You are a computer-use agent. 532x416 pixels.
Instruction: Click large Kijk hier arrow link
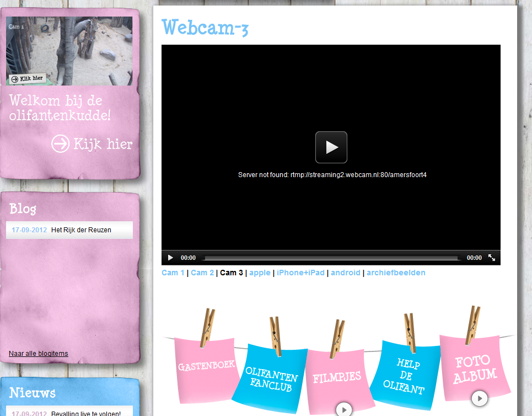click(x=92, y=144)
